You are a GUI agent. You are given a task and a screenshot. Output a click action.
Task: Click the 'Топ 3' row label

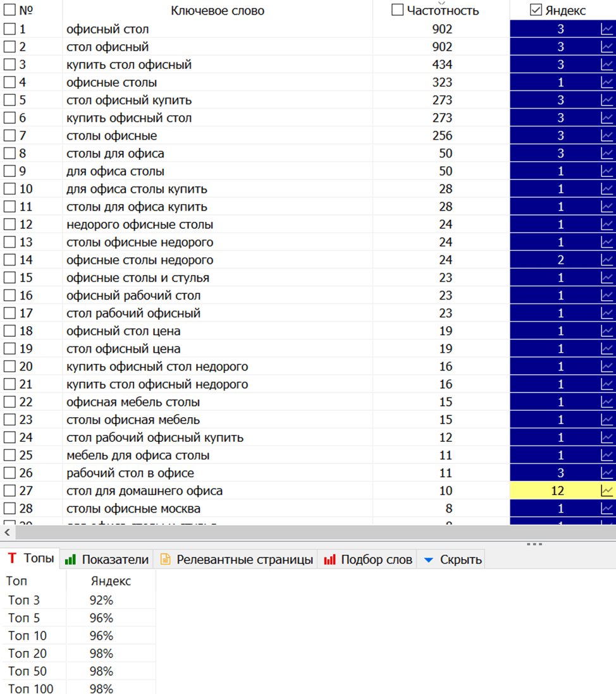point(24,600)
